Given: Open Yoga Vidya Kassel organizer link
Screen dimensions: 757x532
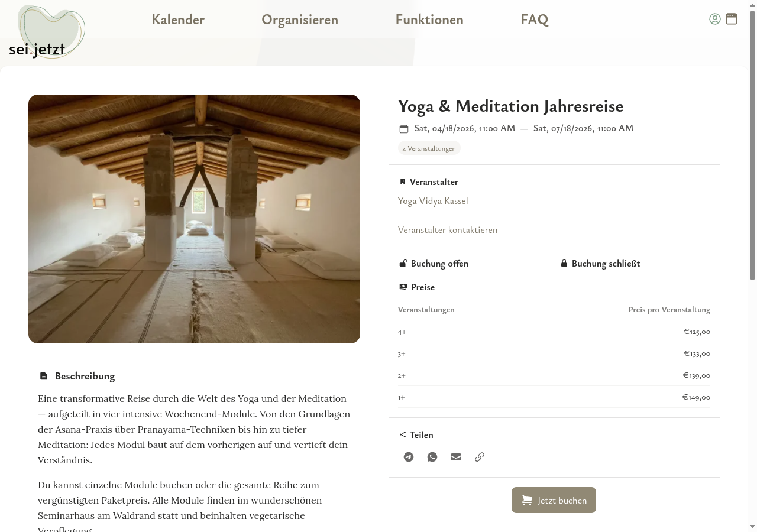Looking at the screenshot, I should [x=433, y=201].
